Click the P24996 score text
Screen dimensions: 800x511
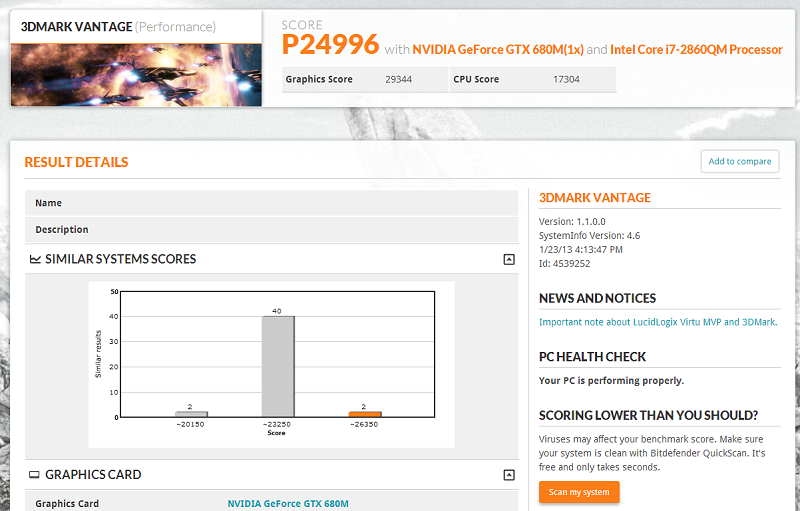pyautogui.click(x=330, y=44)
